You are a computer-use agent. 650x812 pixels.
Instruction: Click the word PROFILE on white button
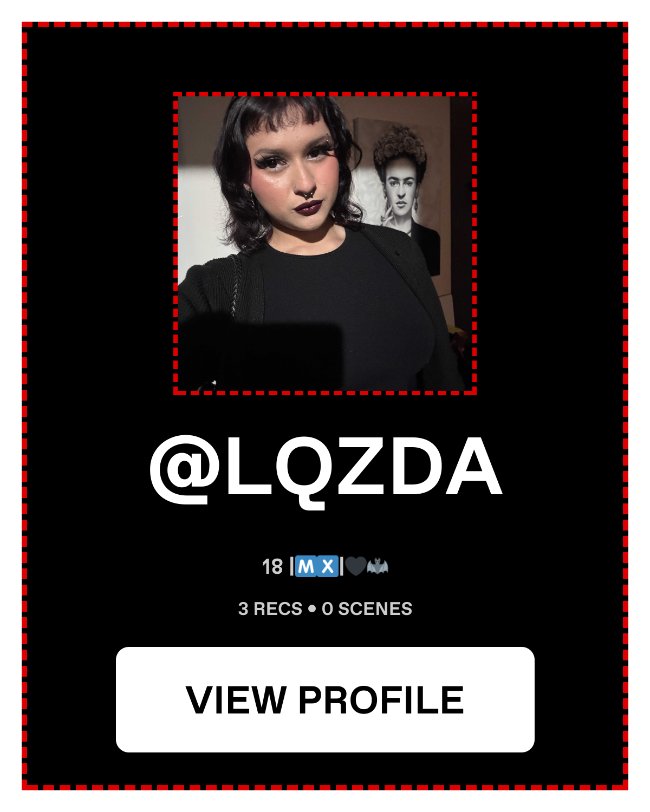(381, 699)
